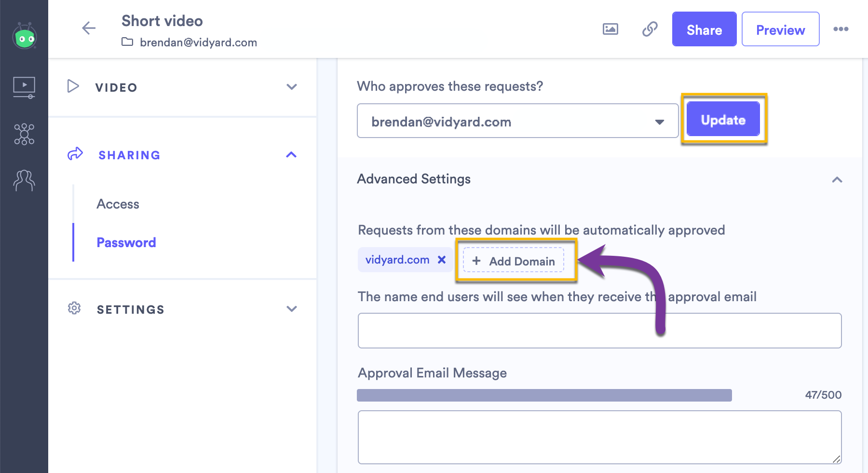The image size is (868, 473).
Task: Focus the Approval Email Message text area
Action: click(x=599, y=437)
